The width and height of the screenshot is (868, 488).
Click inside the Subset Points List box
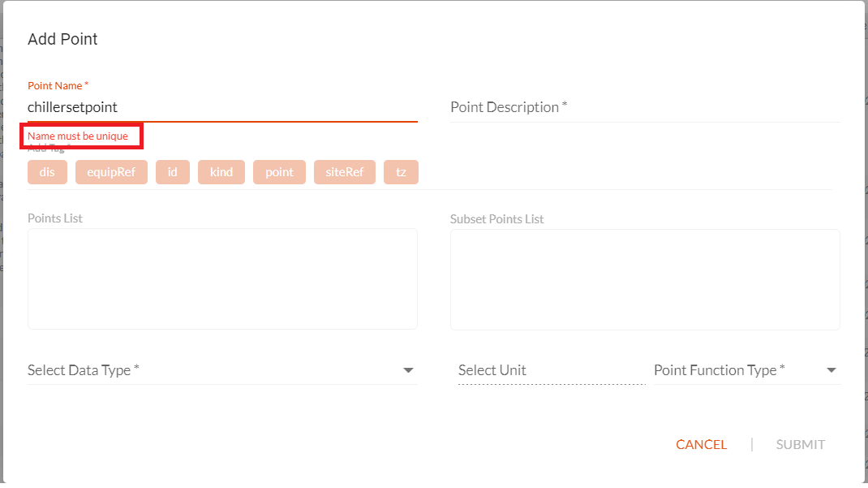pos(645,280)
